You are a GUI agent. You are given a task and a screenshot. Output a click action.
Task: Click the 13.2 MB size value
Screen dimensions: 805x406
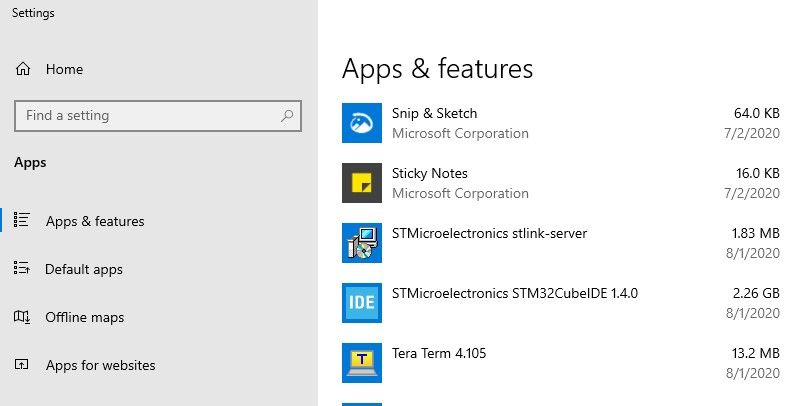(756, 354)
